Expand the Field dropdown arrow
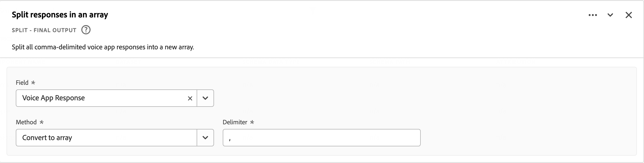Viewport: 644px width, 163px height. (205, 98)
